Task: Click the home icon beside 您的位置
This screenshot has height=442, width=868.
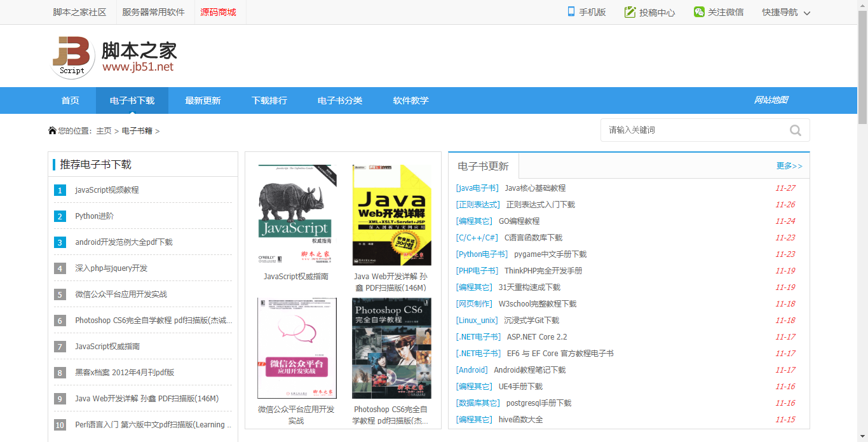Action: (x=52, y=130)
